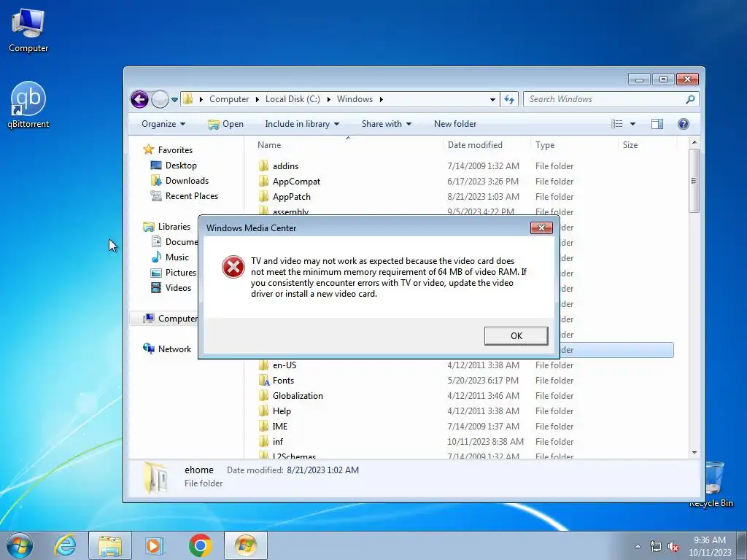Click the search magnifier icon
Image resolution: width=747 pixels, height=560 pixels.
coord(690,99)
